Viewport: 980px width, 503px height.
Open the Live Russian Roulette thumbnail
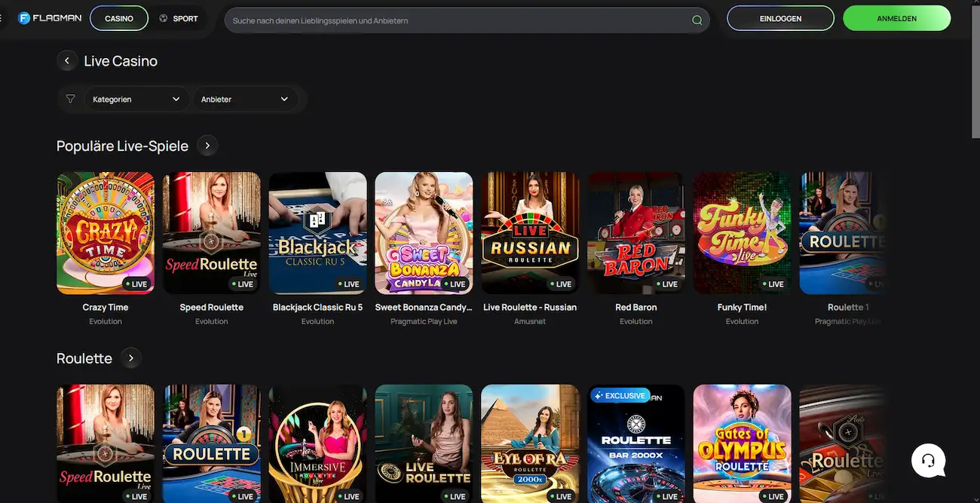click(530, 233)
